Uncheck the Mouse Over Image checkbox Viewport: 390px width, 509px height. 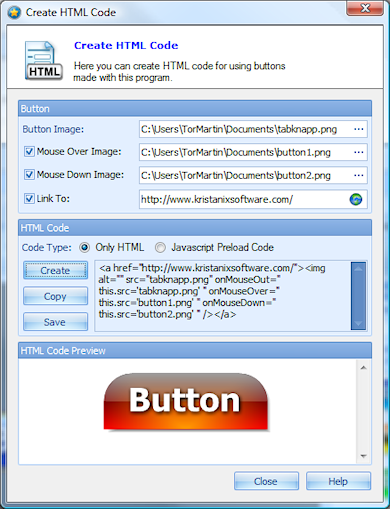tap(29, 152)
